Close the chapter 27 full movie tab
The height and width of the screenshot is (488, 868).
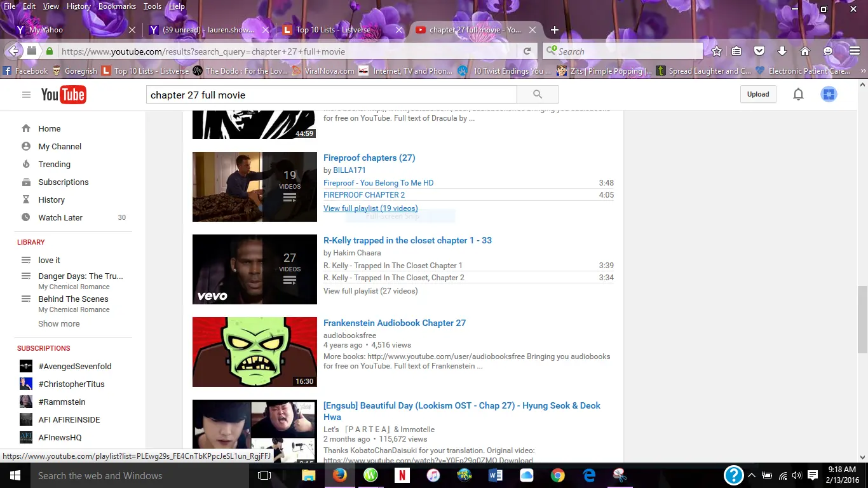click(x=532, y=30)
